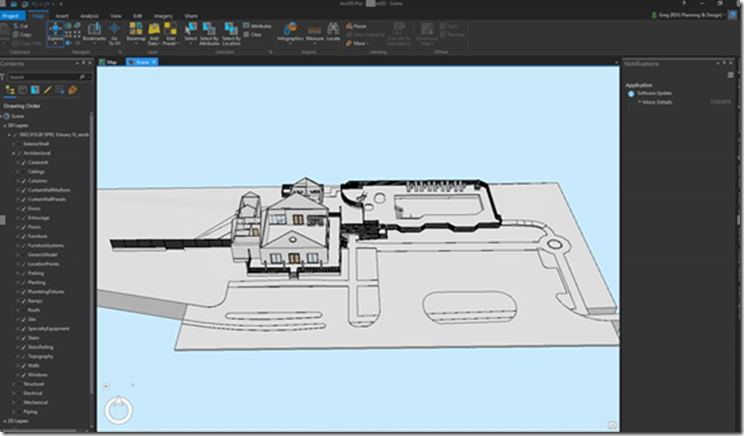Select List By Labeling view

[73, 90]
